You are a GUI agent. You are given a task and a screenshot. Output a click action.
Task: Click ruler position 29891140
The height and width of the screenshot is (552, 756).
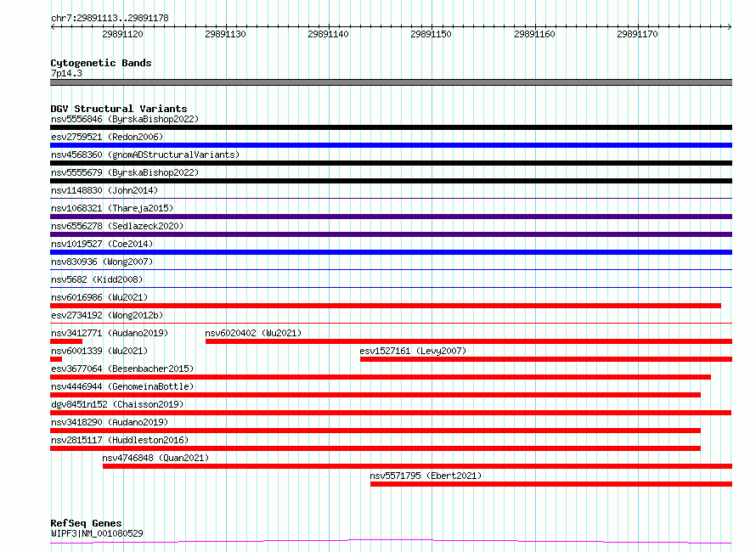pos(328,34)
